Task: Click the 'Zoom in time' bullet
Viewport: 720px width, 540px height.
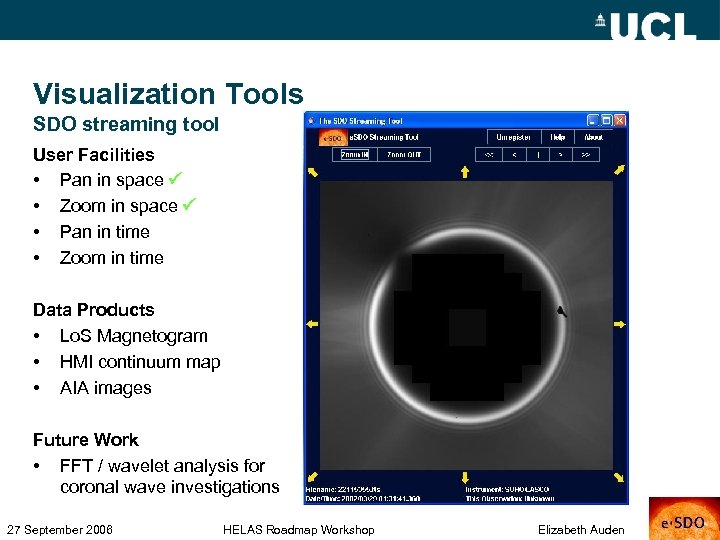Action: (x=112, y=258)
